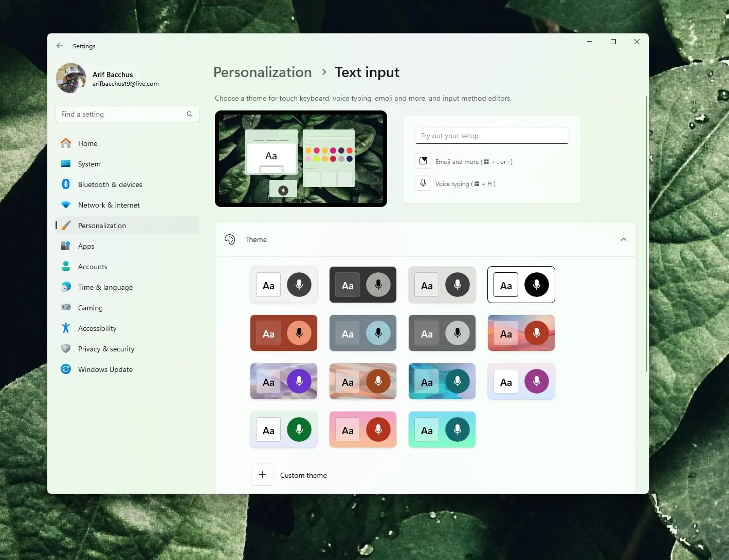Click the back arrow in Settings header
729x560 pixels.
pos(60,46)
